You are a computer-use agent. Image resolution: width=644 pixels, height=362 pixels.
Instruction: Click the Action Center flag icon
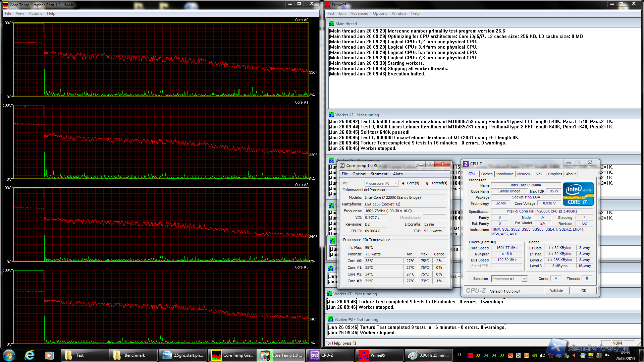coord(606,356)
